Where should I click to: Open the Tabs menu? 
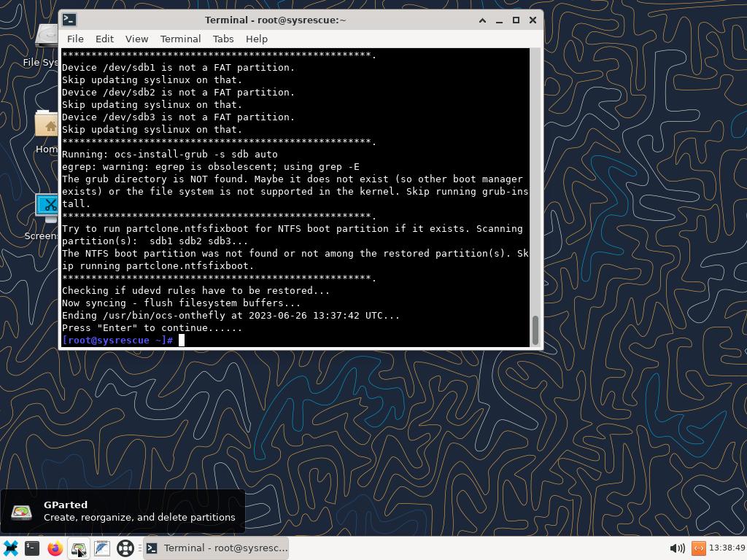[x=223, y=39]
